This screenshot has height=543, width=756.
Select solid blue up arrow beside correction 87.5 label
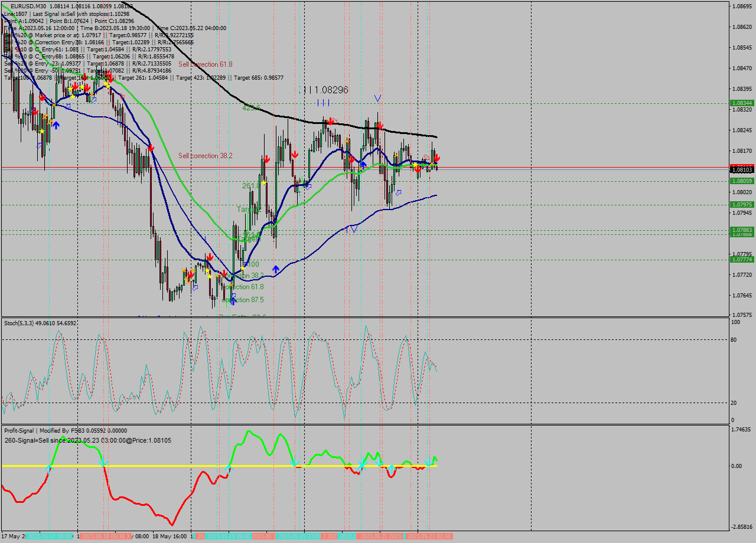[x=233, y=301]
